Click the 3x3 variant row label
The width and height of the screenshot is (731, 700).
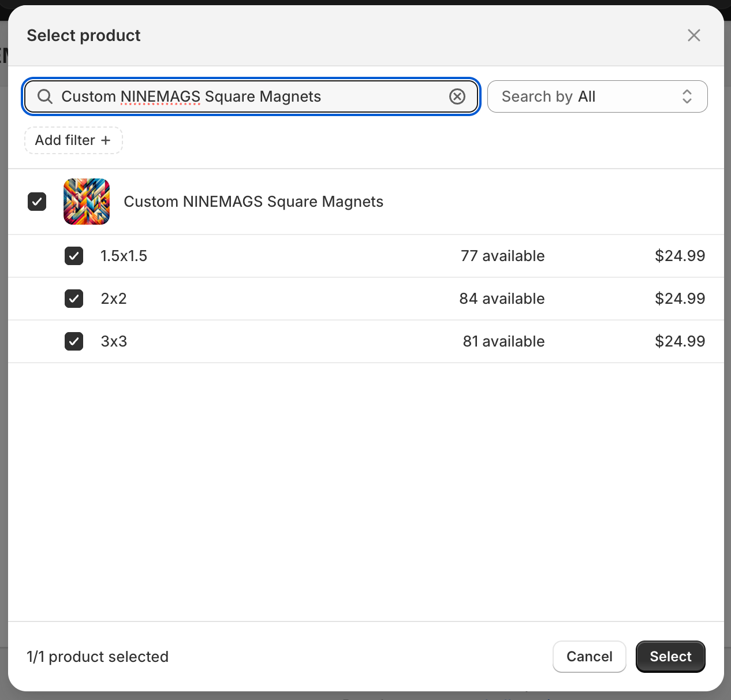click(114, 341)
